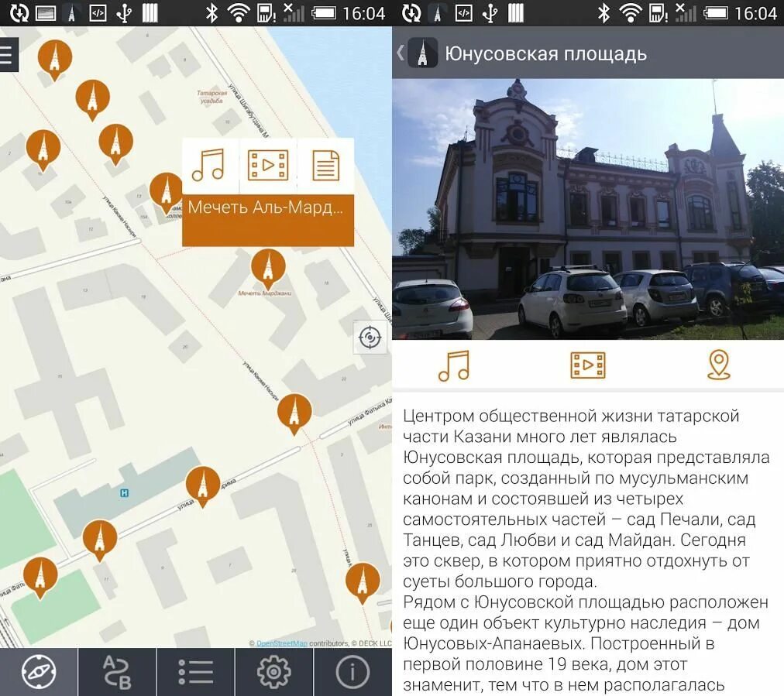
Task: Open the hamburger menu on the map
Action: click(7, 54)
